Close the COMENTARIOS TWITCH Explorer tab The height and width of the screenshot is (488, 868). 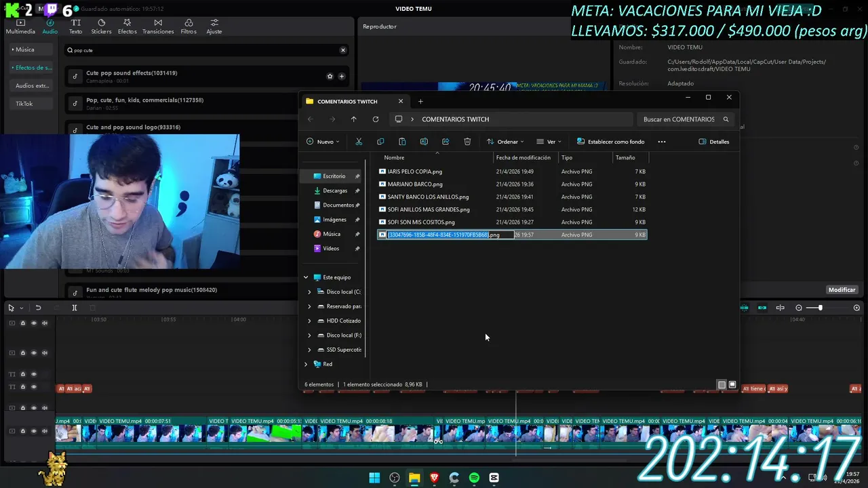pyautogui.click(x=400, y=101)
